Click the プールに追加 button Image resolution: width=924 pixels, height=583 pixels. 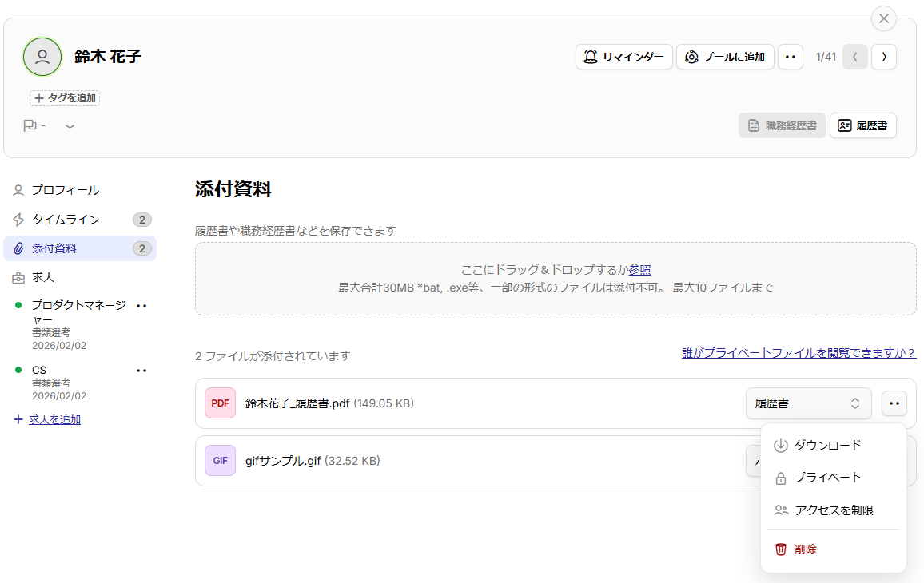[725, 57]
